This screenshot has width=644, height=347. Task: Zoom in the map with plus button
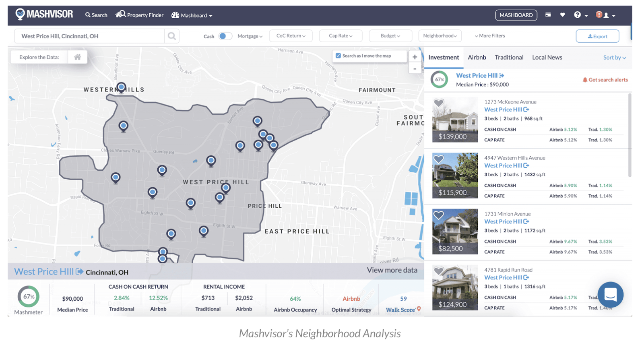pos(415,57)
